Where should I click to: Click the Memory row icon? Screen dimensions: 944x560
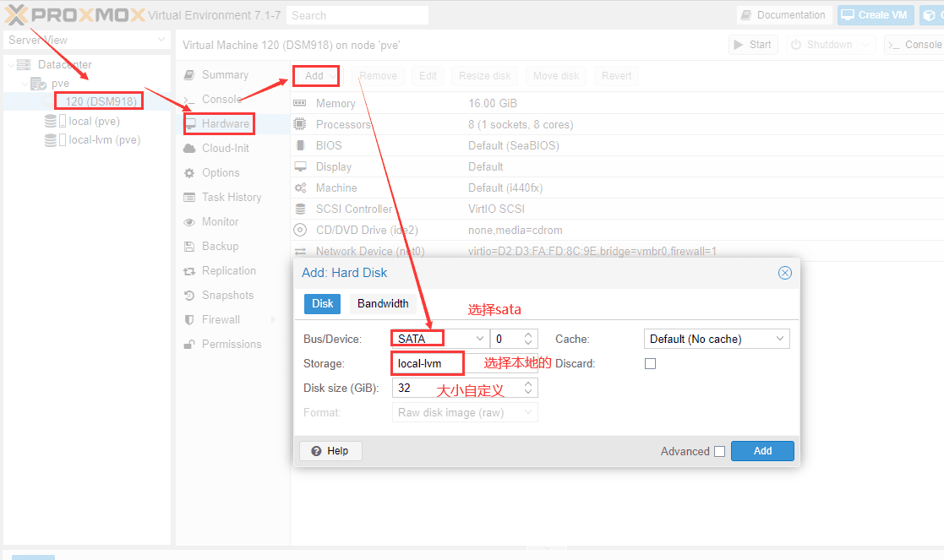300,103
